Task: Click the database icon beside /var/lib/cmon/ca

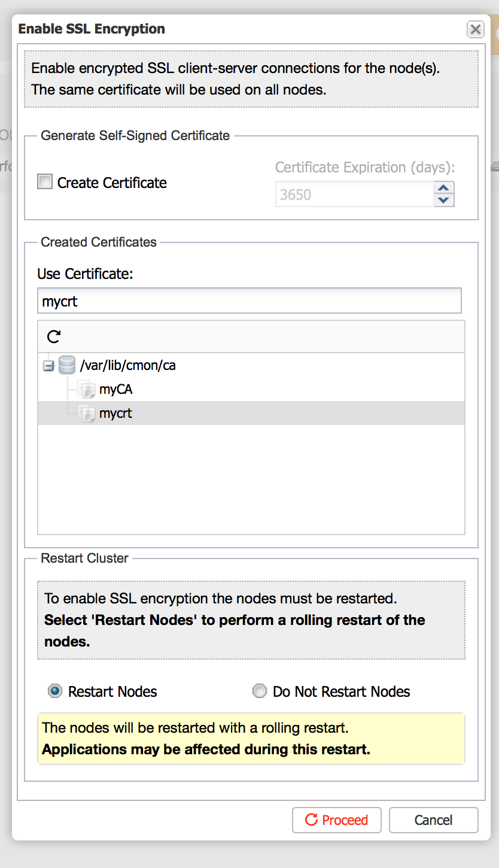Action: tap(67, 365)
